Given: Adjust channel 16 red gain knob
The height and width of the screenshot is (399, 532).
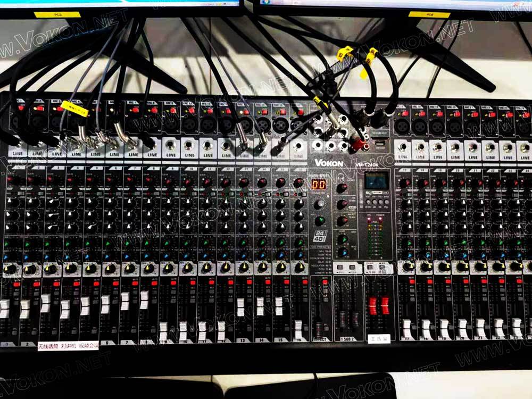Looking at the screenshot, I should click(298, 183).
